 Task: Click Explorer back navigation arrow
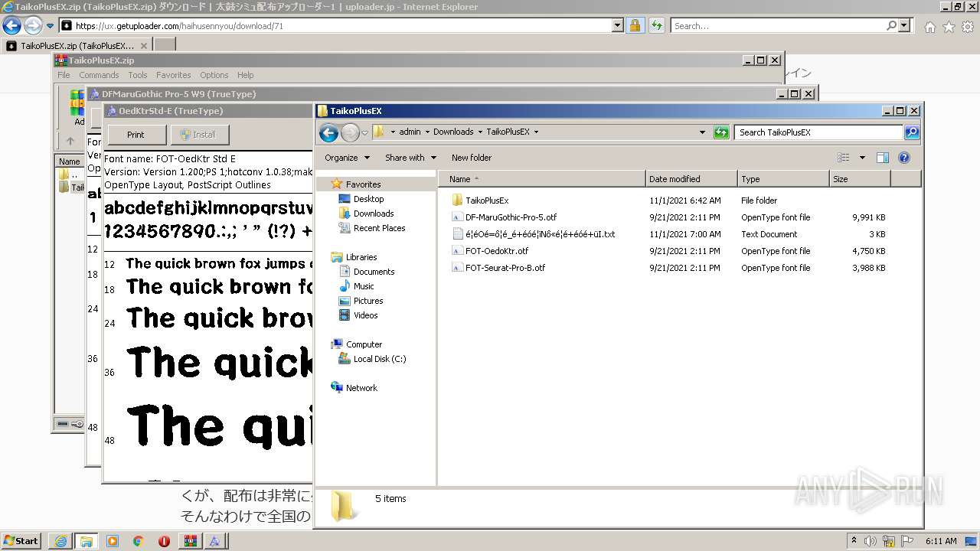[328, 132]
